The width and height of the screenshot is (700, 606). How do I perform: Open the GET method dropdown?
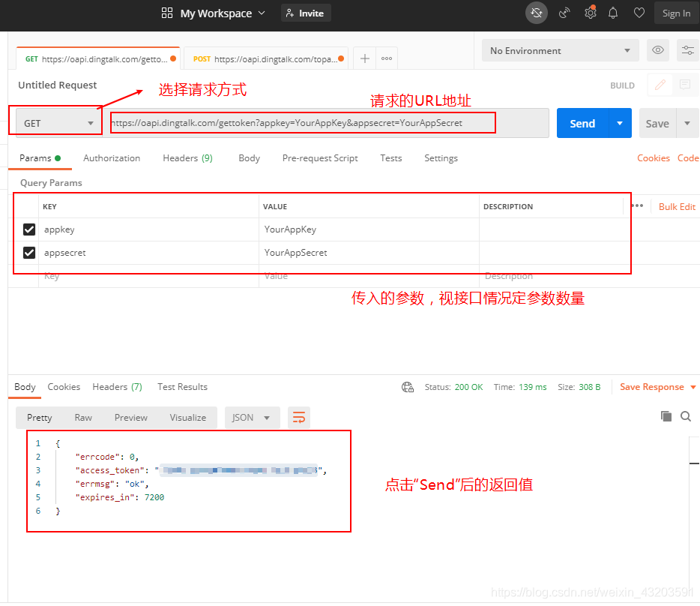point(58,123)
